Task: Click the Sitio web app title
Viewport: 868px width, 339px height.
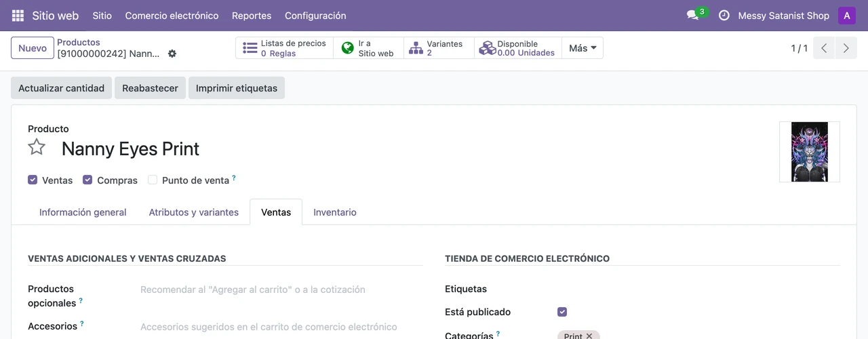Action: point(56,16)
